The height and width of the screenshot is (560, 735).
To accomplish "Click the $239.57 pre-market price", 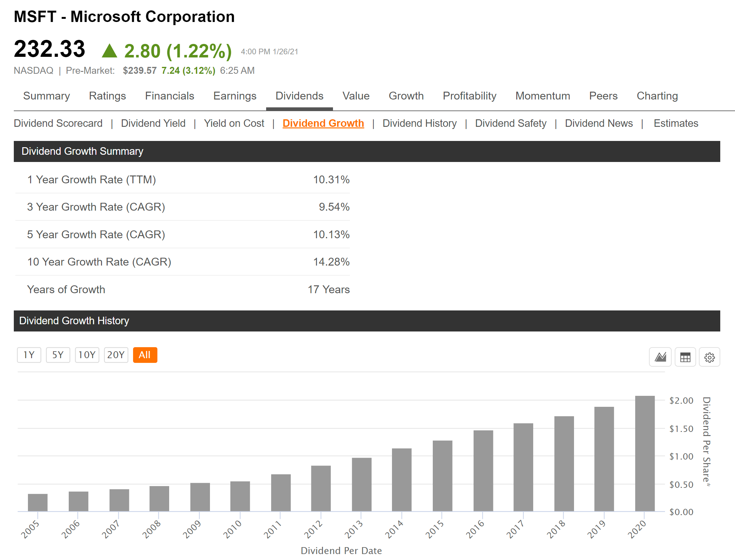I will [x=140, y=71].
